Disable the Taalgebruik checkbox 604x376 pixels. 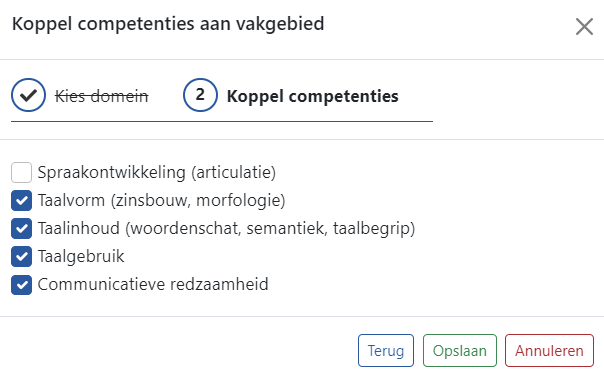pos(22,257)
